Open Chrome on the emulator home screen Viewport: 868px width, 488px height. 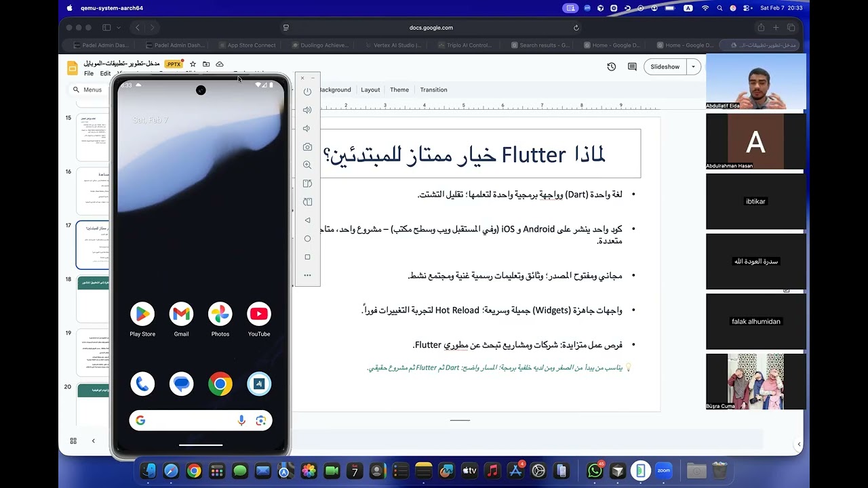point(220,384)
